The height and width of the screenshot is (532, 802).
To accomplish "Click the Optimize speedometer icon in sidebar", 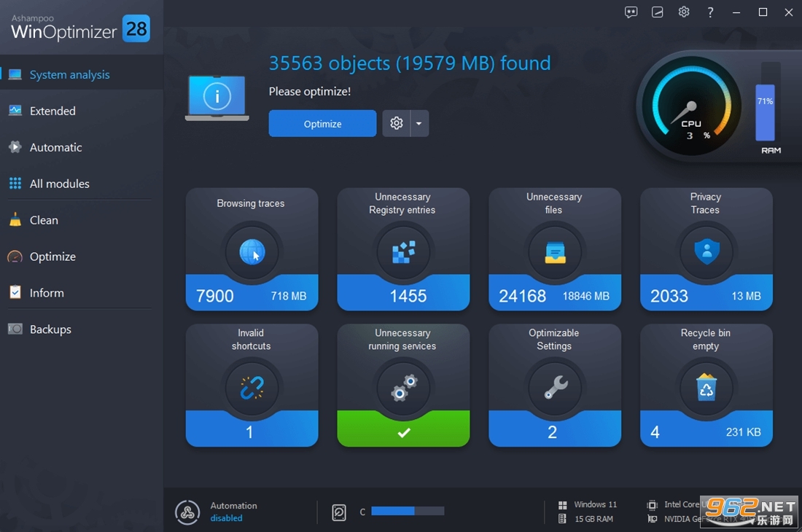I will [15, 257].
